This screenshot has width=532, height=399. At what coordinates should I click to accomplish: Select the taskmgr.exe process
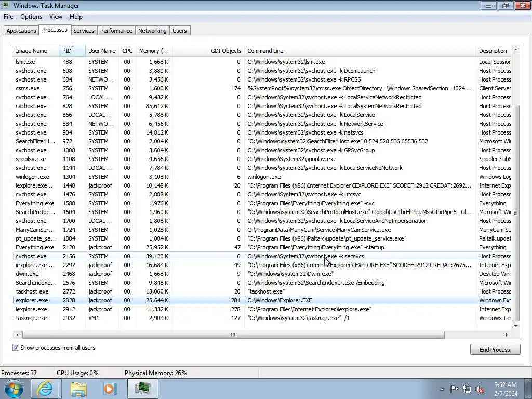pyautogui.click(x=262, y=317)
